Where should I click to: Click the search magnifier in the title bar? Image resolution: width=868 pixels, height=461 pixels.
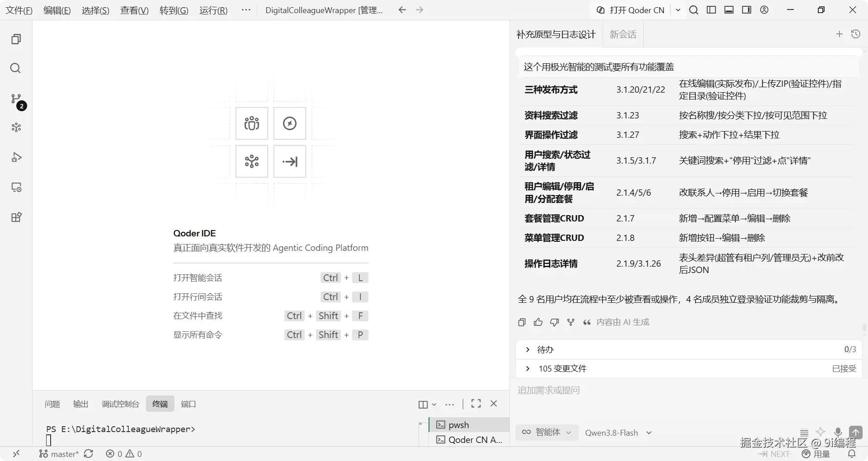693,10
